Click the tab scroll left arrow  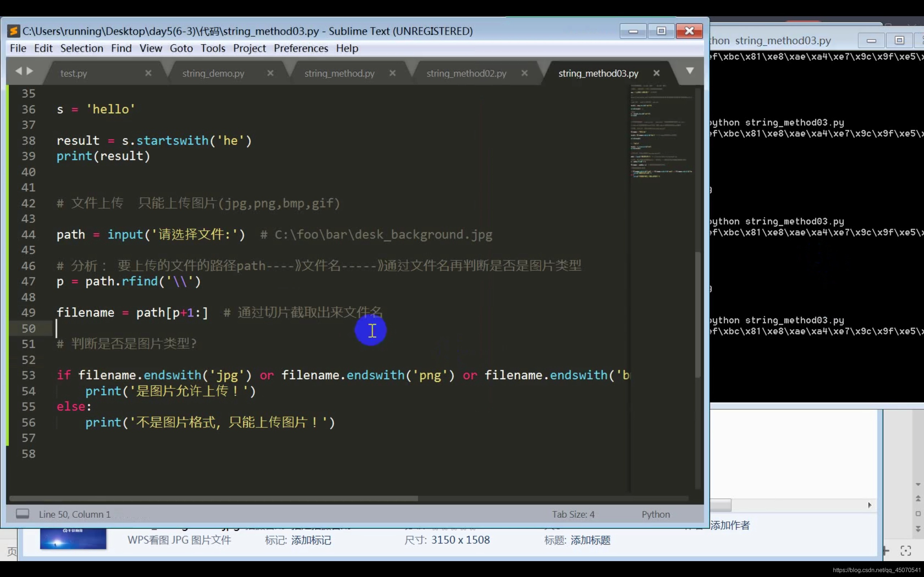tap(18, 71)
